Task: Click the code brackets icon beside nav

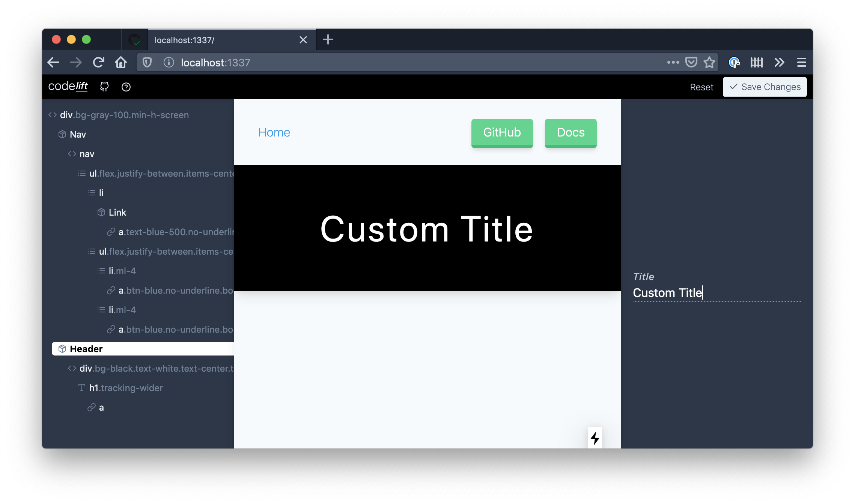Action: [x=72, y=154]
